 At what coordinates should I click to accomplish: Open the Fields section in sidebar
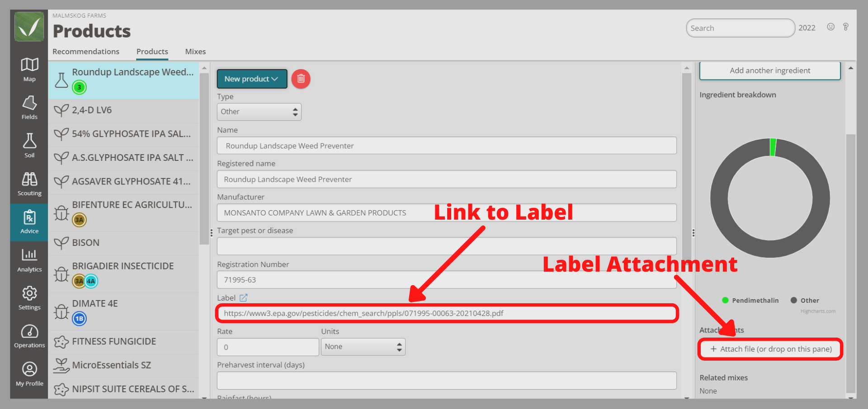click(29, 108)
